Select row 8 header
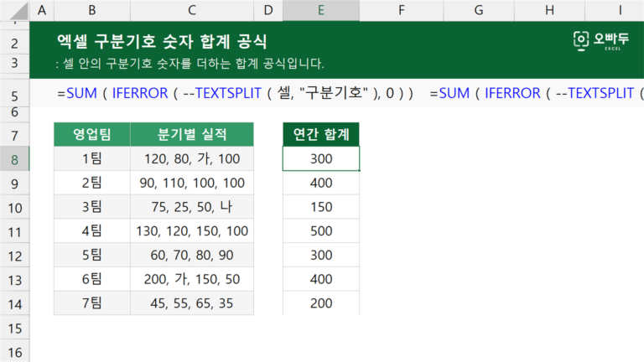 tap(15, 159)
